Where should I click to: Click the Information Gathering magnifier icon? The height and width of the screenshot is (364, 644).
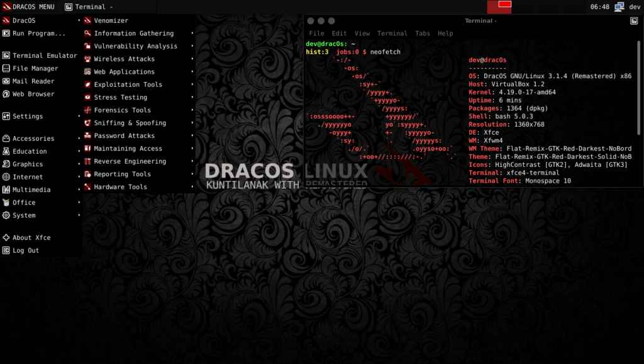click(87, 33)
